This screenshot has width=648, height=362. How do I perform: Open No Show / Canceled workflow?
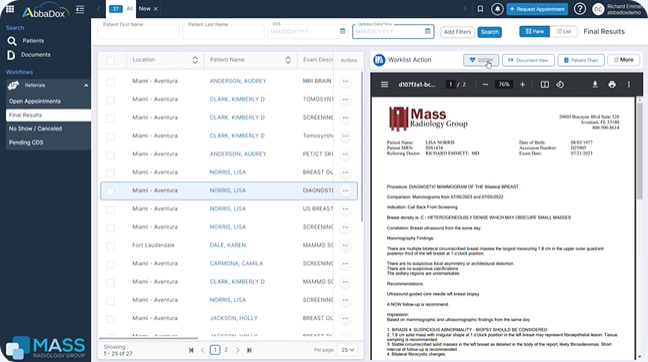point(36,129)
